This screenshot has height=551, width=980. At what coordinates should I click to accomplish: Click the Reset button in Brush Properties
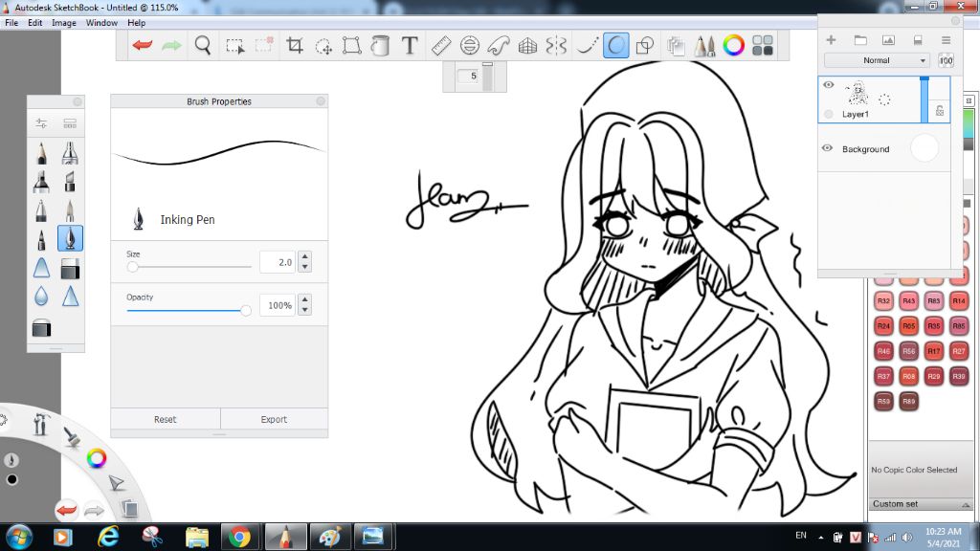point(165,419)
